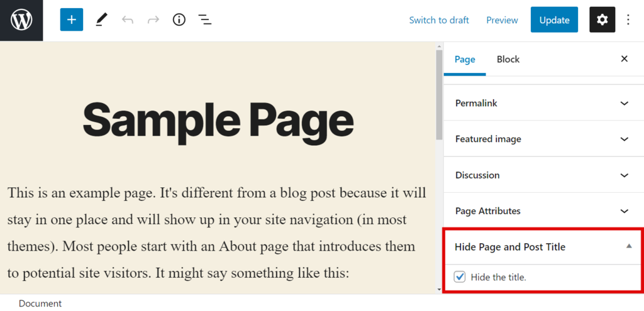This screenshot has width=644, height=311.
Task: Open the three-dot Options menu
Action: [x=628, y=20]
